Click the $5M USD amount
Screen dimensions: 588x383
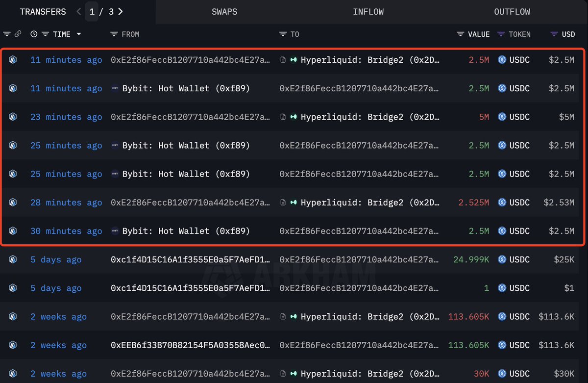pyautogui.click(x=566, y=117)
